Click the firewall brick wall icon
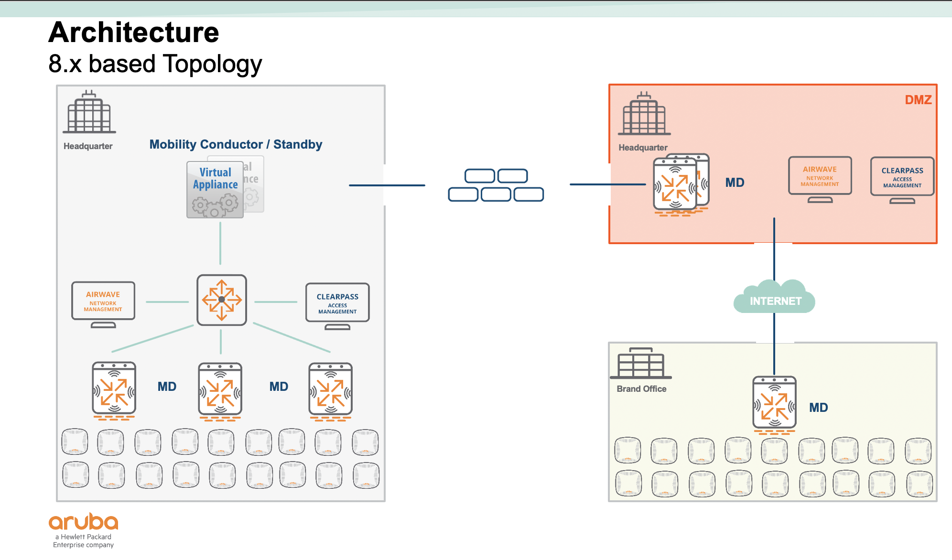952x560 pixels. (x=496, y=185)
